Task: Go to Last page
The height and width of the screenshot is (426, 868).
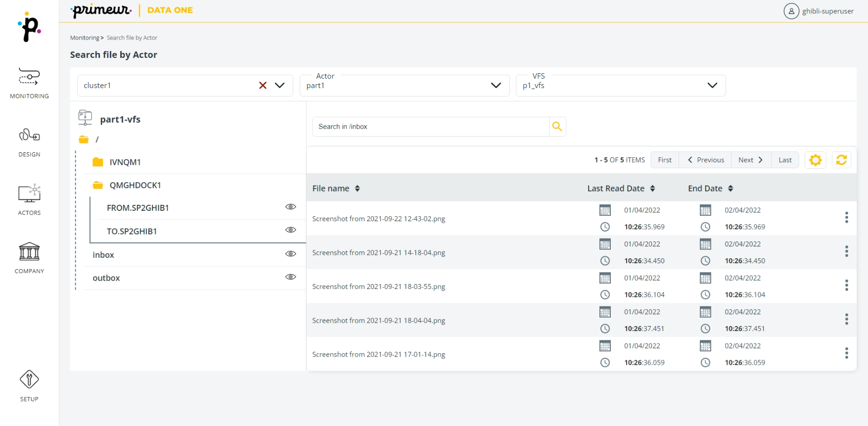Action: (x=785, y=160)
